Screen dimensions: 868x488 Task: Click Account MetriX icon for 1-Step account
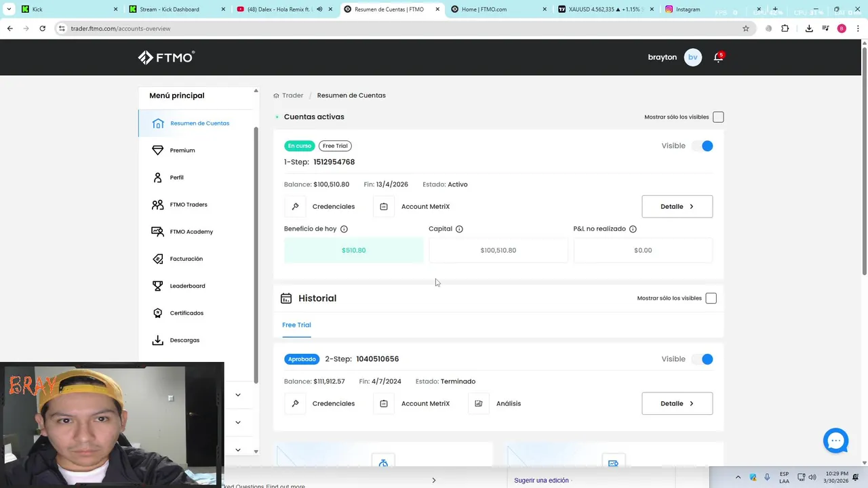pyautogui.click(x=384, y=207)
